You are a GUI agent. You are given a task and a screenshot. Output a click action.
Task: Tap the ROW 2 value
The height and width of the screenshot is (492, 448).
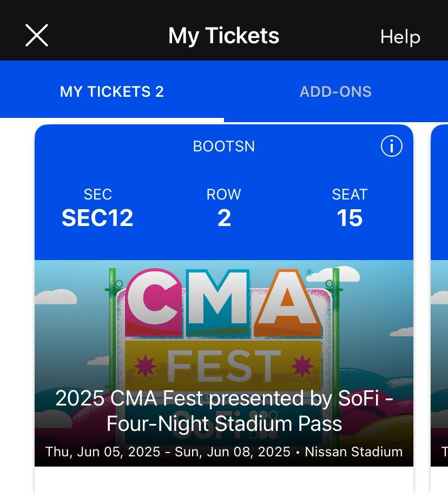(224, 218)
